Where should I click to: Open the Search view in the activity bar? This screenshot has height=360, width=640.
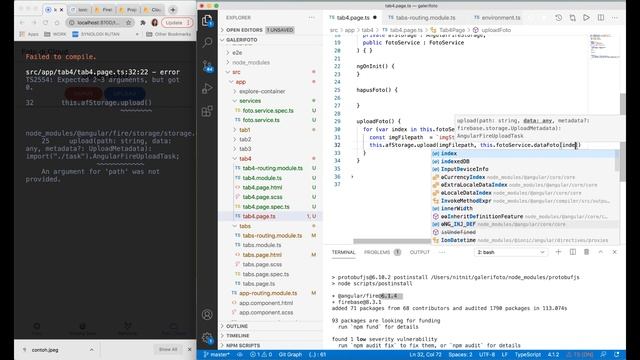click(x=207, y=42)
